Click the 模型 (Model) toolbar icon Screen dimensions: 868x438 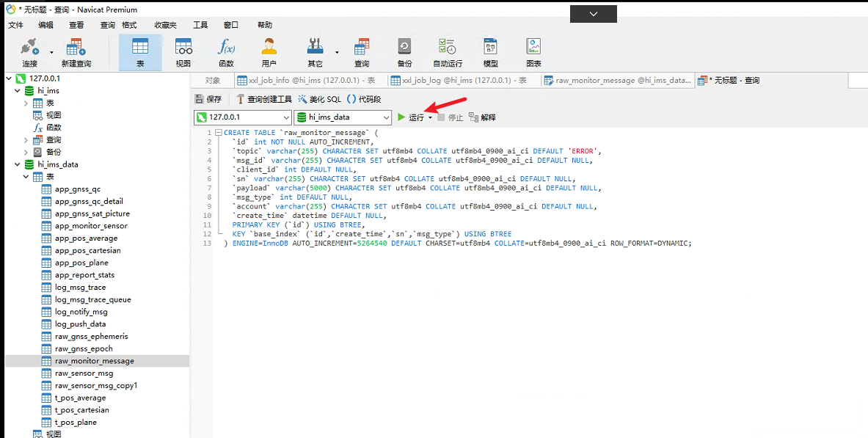[491, 52]
